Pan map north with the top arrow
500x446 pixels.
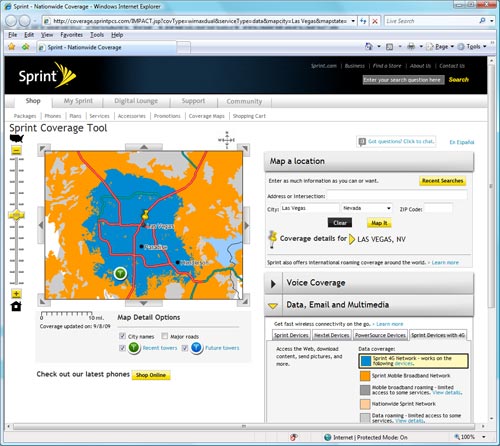(144, 147)
